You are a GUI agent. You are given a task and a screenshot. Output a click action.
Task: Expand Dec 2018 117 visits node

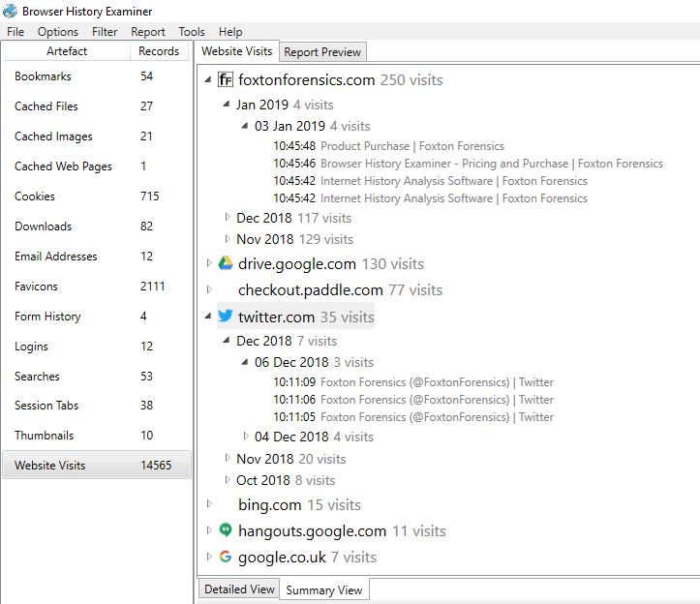point(227,218)
